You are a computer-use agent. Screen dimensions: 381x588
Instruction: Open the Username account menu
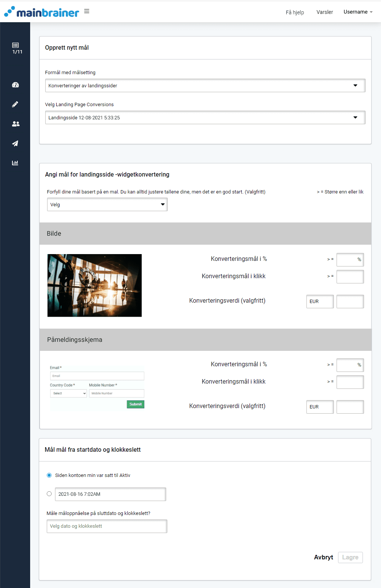[357, 12]
